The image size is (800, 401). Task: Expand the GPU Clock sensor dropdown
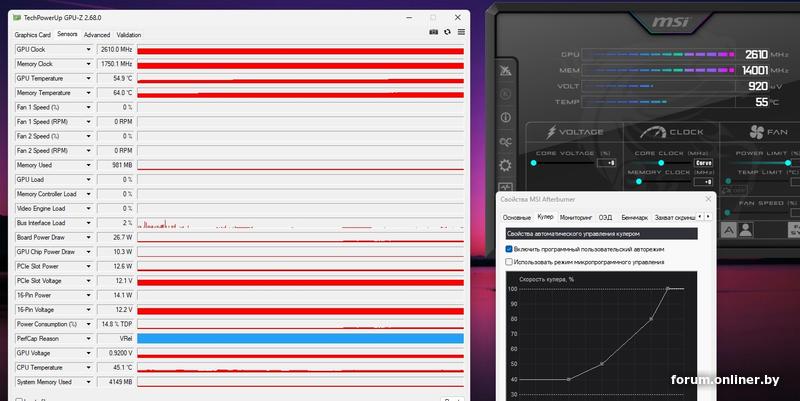tap(91, 49)
